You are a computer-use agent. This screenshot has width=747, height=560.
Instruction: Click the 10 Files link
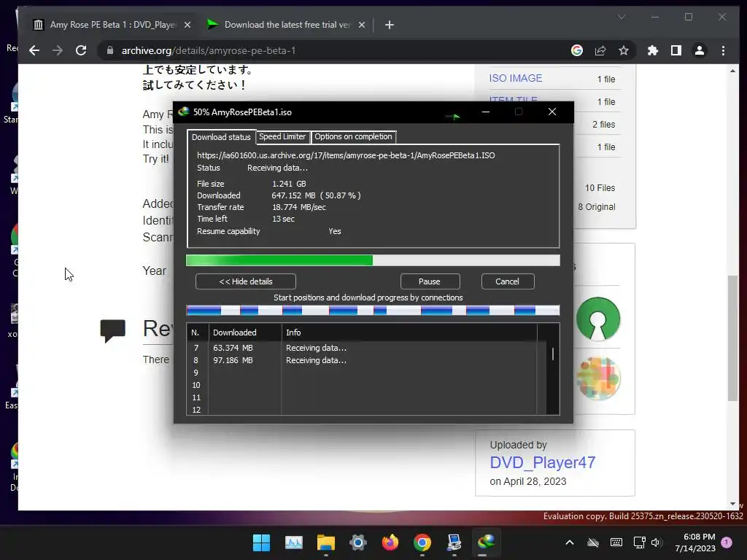[x=600, y=188]
